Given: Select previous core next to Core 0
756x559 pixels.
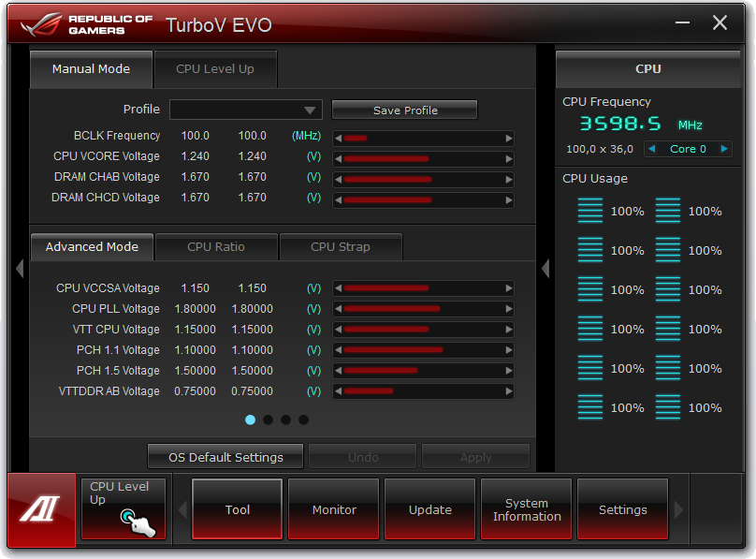Looking at the screenshot, I should click(652, 149).
